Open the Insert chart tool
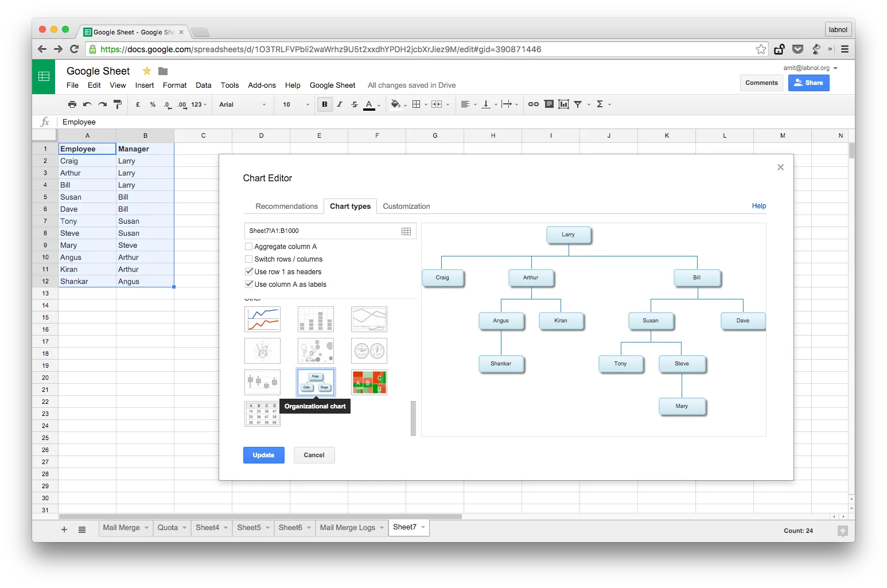Image resolution: width=887 pixels, height=588 pixels. pyautogui.click(x=563, y=104)
